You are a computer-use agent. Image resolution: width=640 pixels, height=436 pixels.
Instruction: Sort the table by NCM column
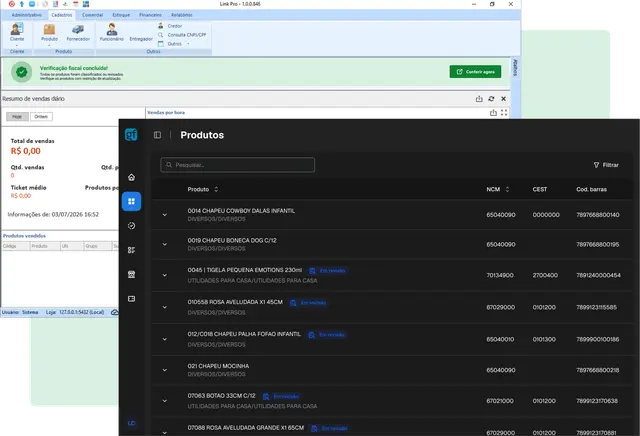tap(498, 189)
